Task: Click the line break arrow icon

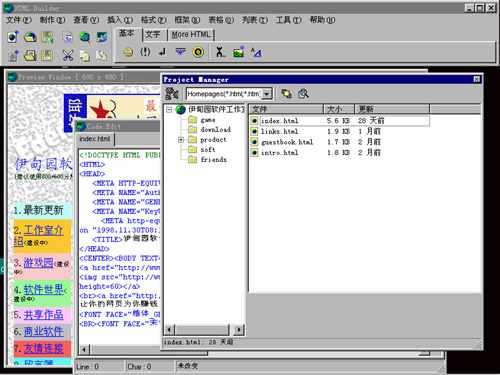Action: click(x=163, y=52)
